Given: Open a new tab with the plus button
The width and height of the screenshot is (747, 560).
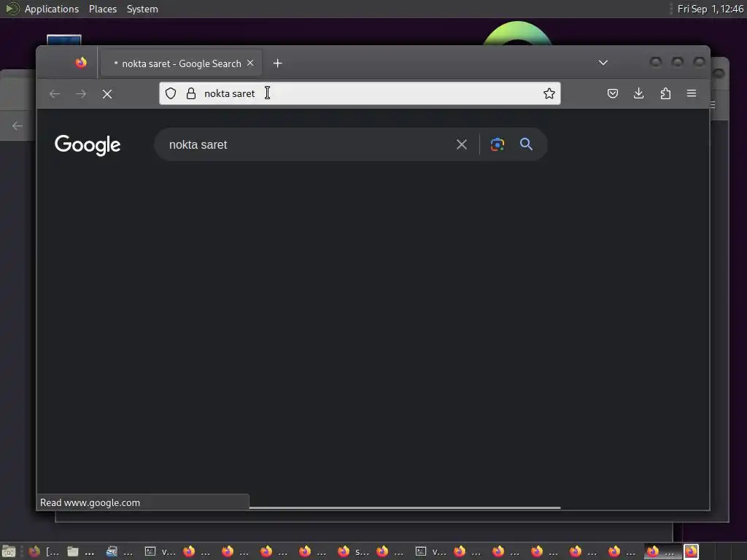Looking at the screenshot, I should 277,63.
